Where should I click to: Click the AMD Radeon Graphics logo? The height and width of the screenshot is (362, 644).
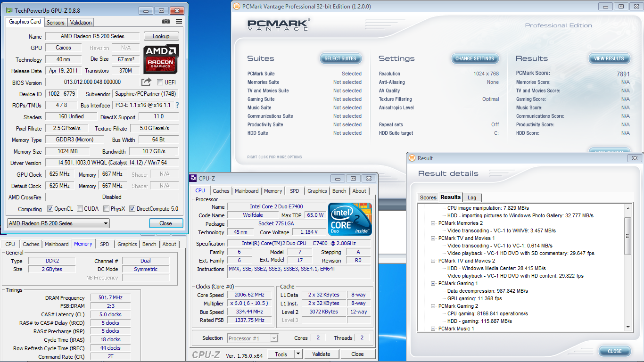coord(161,59)
